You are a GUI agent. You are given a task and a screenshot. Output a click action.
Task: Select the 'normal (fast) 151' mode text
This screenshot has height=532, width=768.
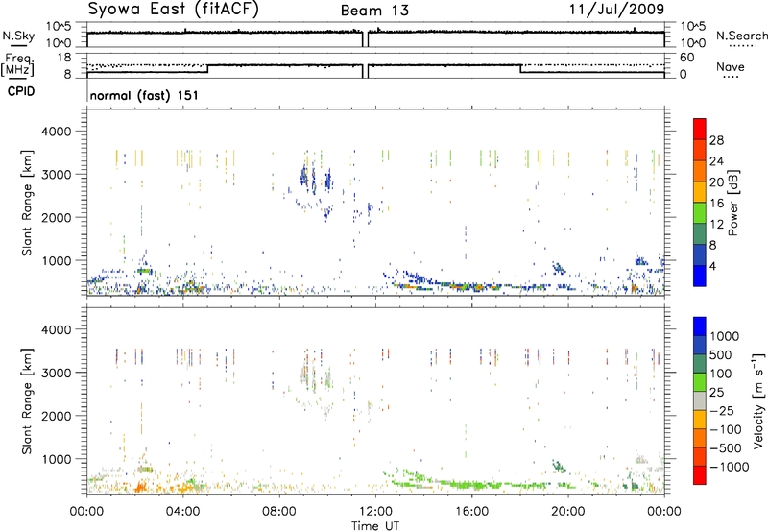[145, 95]
